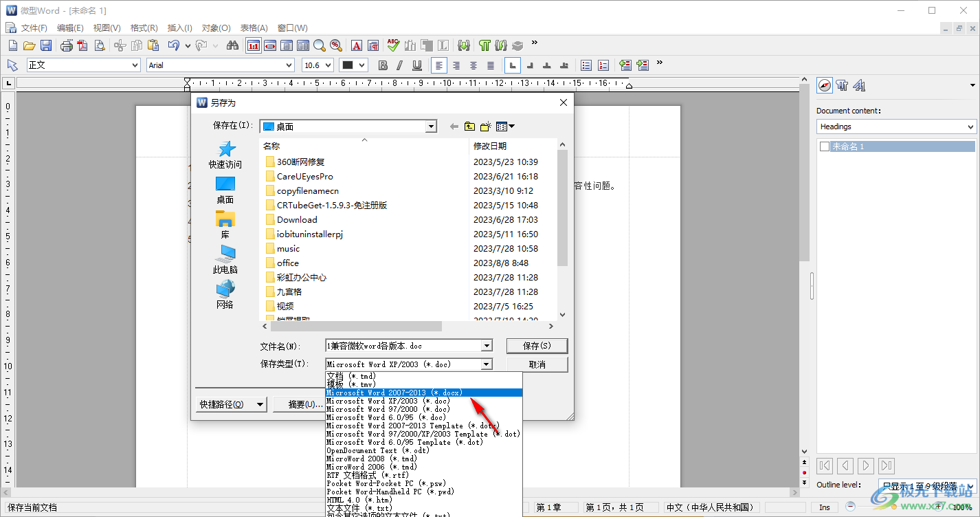Open the 文件(F) menu
This screenshot has width=980, height=517.
point(34,27)
